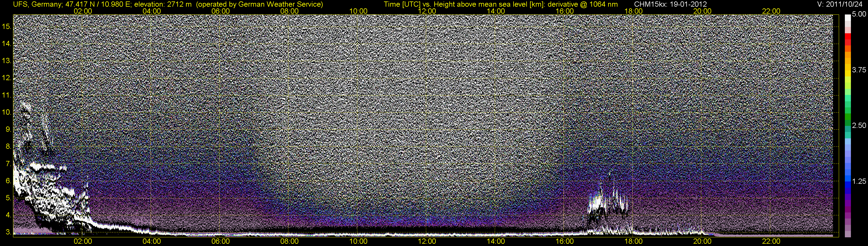Click the 2.50 colorbar value label

click(x=859, y=125)
